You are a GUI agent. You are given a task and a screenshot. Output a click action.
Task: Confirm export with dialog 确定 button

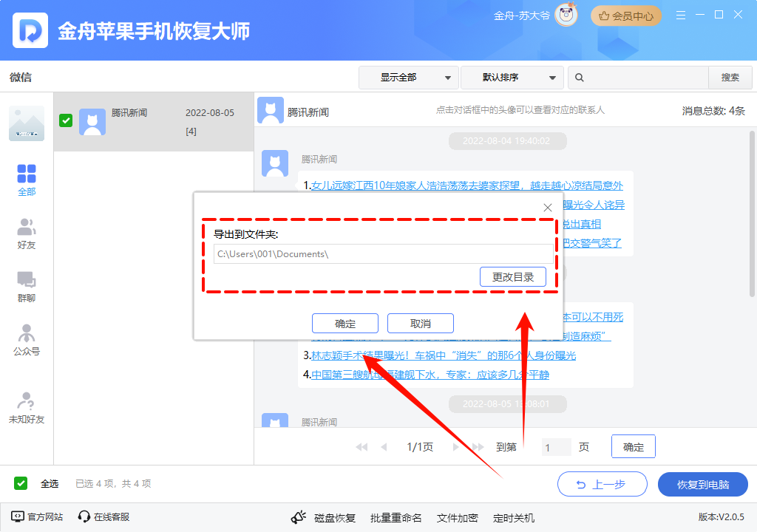(345, 324)
